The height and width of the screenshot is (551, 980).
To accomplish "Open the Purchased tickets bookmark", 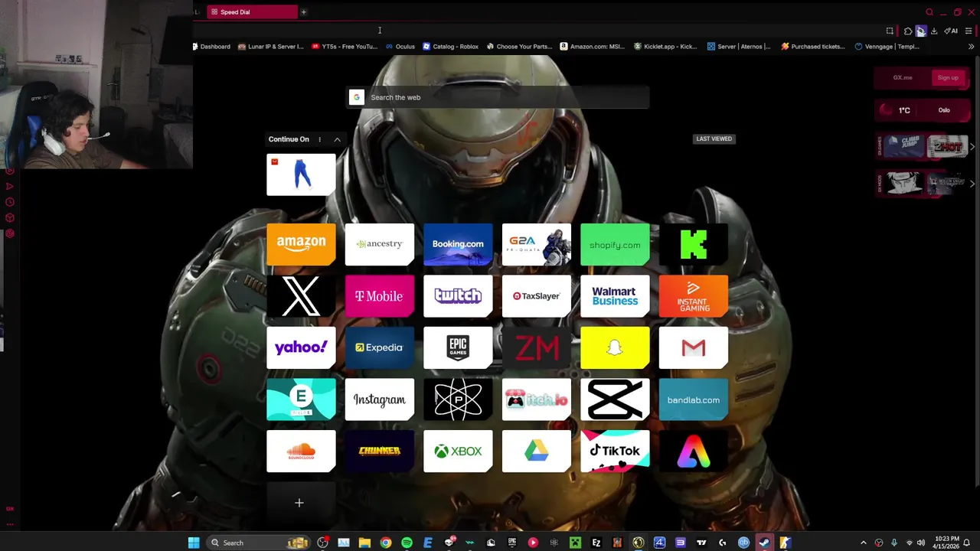I will click(813, 47).
